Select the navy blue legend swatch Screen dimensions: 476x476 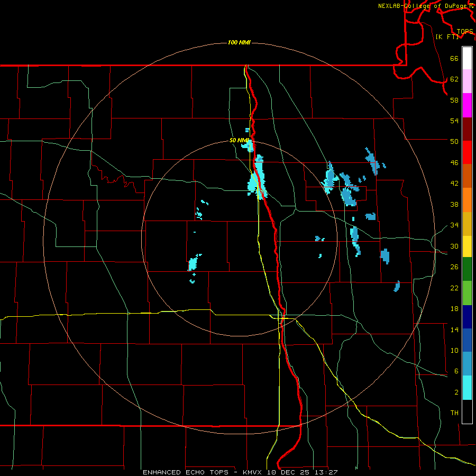pyautogui.click(x=467, y=317)
